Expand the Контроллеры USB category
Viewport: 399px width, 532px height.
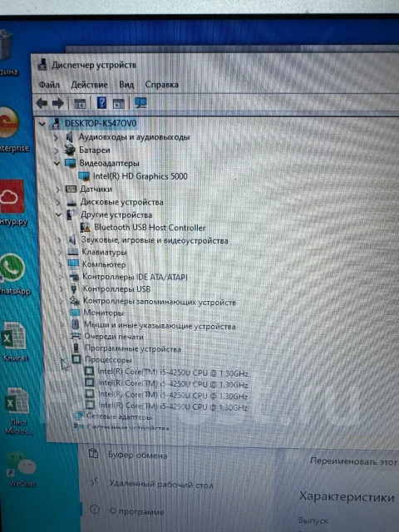pyautogui.click(x=61, y=289)
